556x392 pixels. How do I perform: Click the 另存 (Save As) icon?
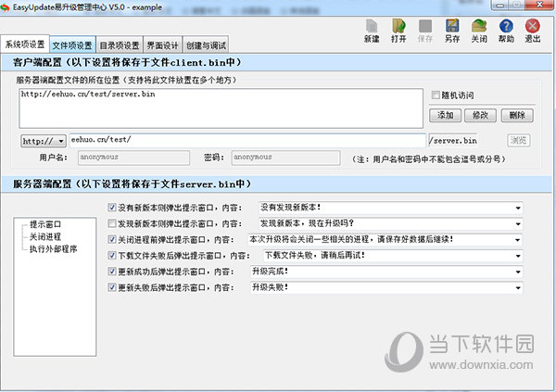452,31
